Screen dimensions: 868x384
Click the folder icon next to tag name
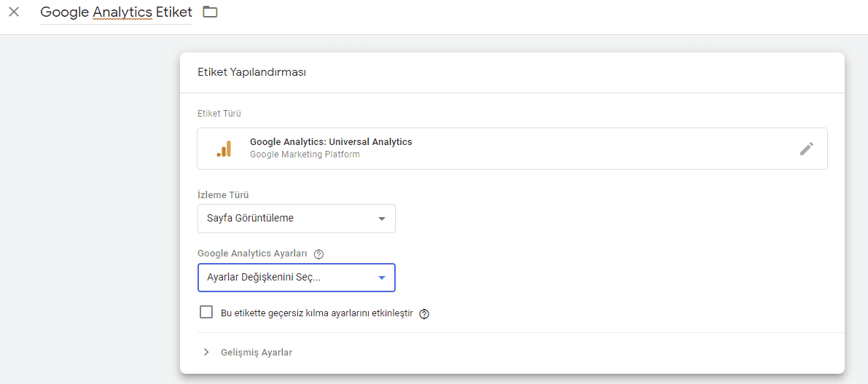tap(210, 12)
